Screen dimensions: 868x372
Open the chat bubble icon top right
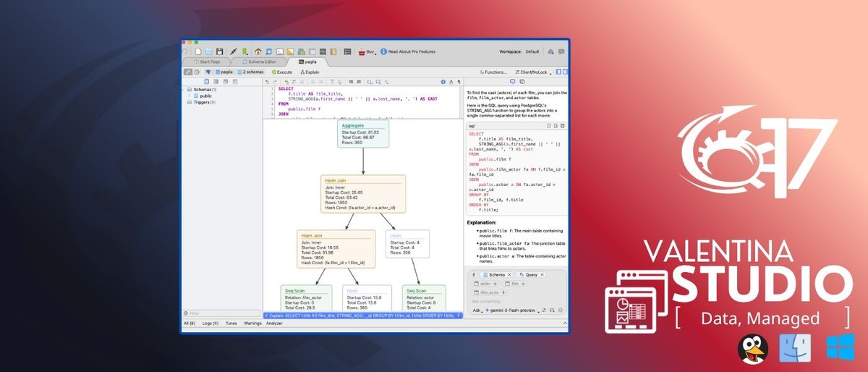coord(561,51)
